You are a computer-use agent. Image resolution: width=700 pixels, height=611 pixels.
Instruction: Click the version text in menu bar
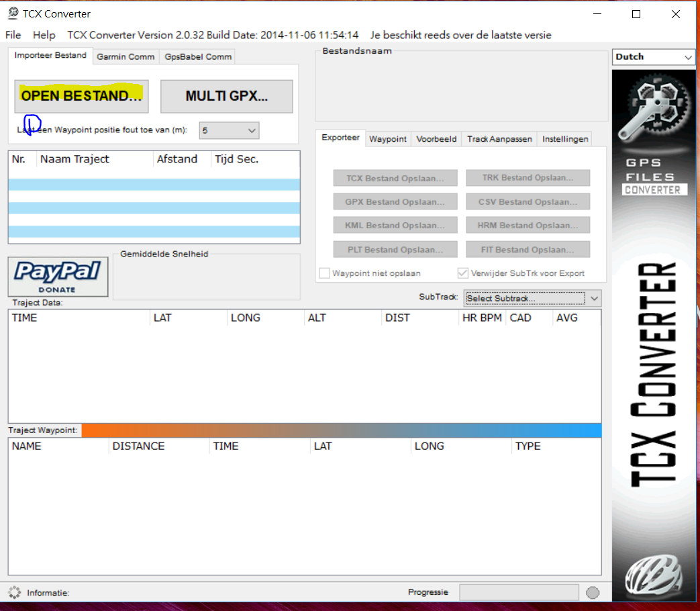[213, 35]
